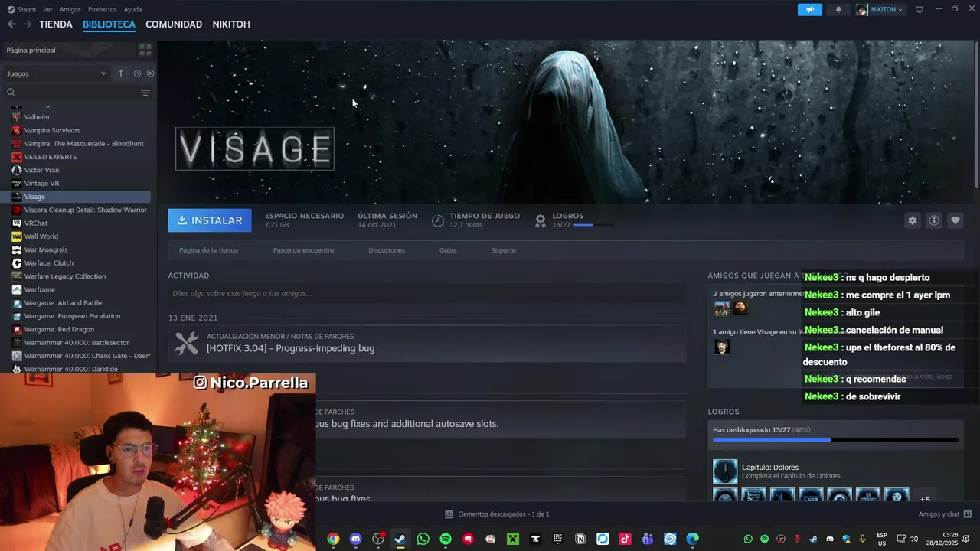Go forward with the right arrow
This screenshot has height=551, width=980.
pyautogui.click(x=28, y=24)
